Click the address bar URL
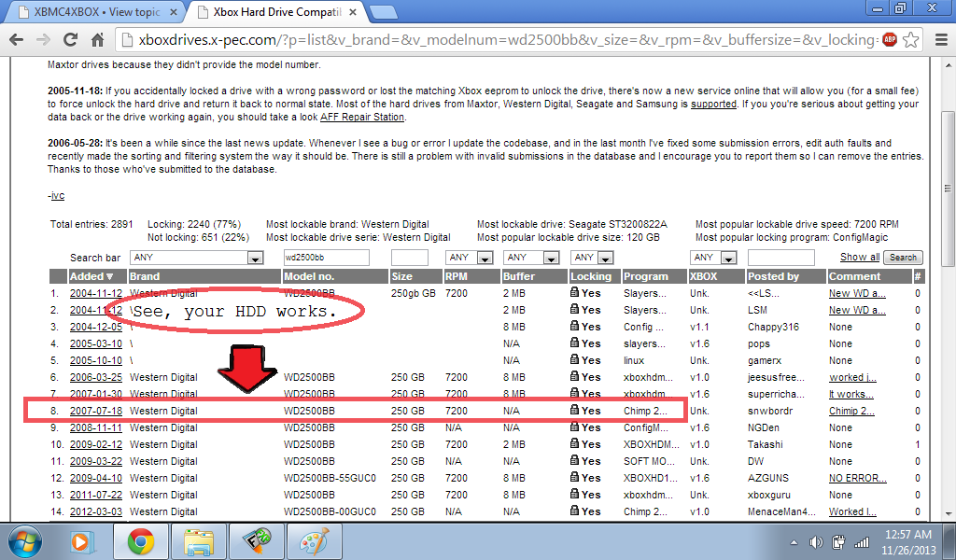This screenshot has width=956, height=560. tap(506, 40)
